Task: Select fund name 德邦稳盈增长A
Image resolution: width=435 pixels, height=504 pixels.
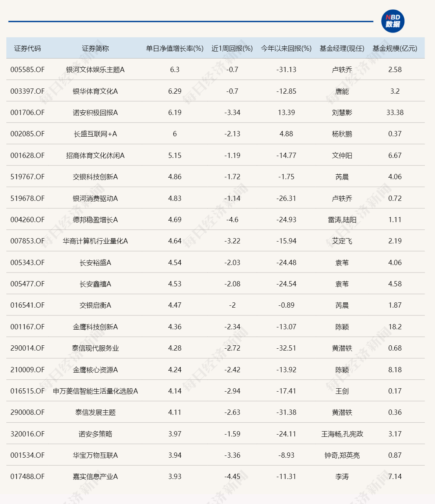Action: click(x=96, y=220)
